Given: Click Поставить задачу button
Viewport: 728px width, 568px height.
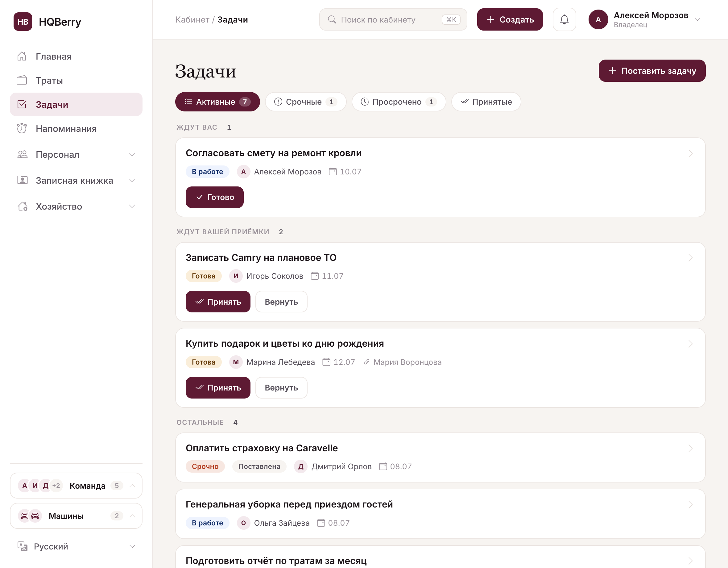Looking at the screenshot, I should point(652,71).
